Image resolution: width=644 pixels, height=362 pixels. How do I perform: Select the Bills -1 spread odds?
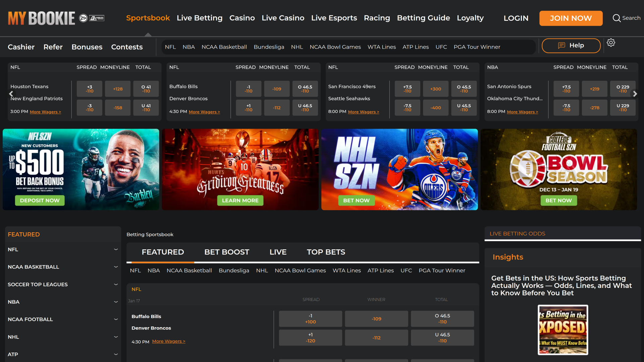[x=248, y=88]
